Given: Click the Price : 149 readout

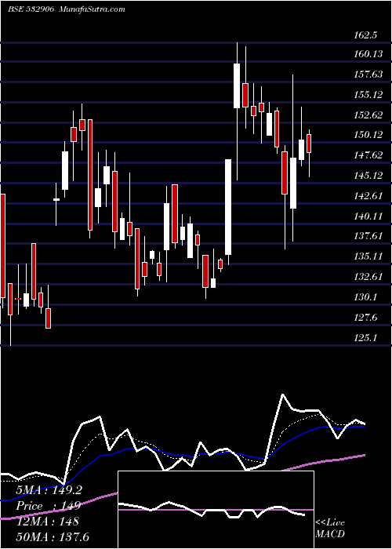Looking at the screenshot, I should (49, 506).
